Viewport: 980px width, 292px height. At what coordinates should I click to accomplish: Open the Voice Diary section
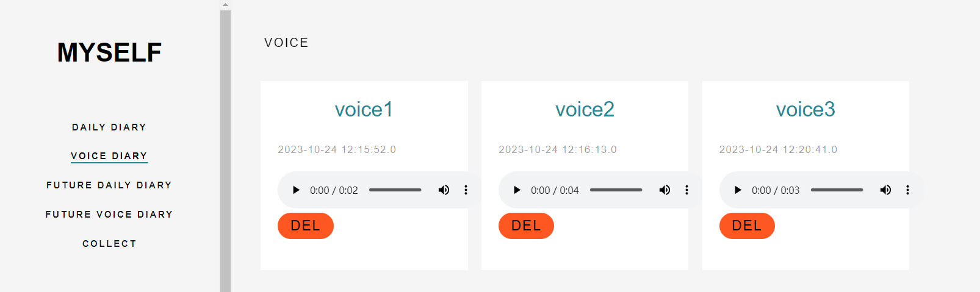coord(109,156)
